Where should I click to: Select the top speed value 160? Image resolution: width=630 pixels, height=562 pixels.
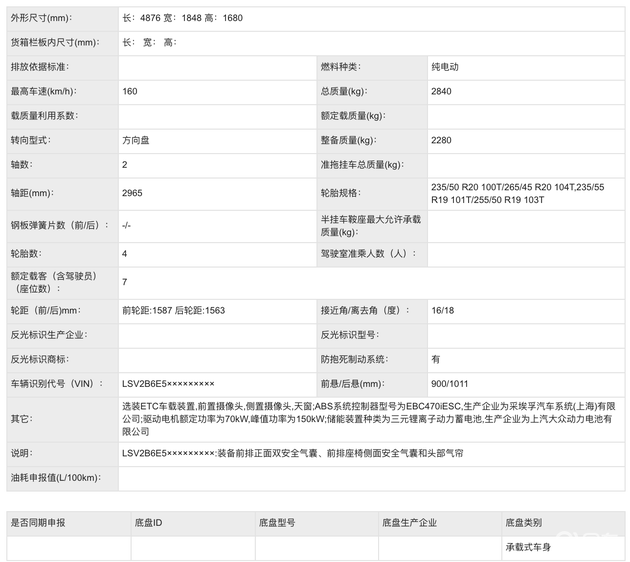pos(130,92)
